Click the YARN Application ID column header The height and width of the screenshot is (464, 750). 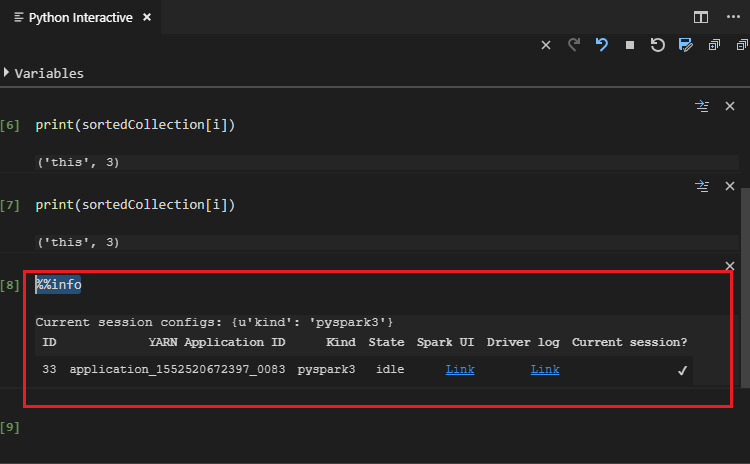217,342
